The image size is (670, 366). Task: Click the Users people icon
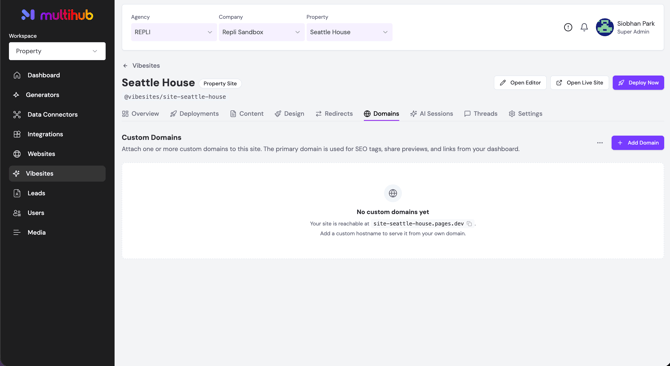click(17, 213)
